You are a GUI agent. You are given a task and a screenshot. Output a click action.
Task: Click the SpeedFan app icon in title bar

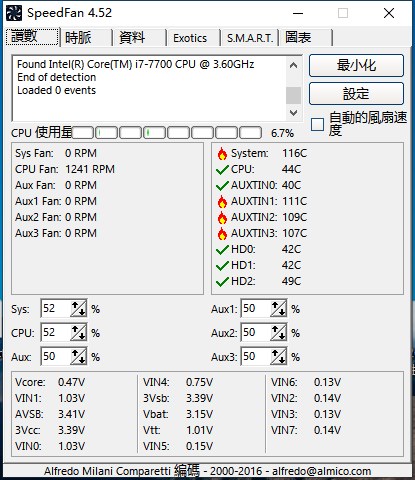coord(14,13)
